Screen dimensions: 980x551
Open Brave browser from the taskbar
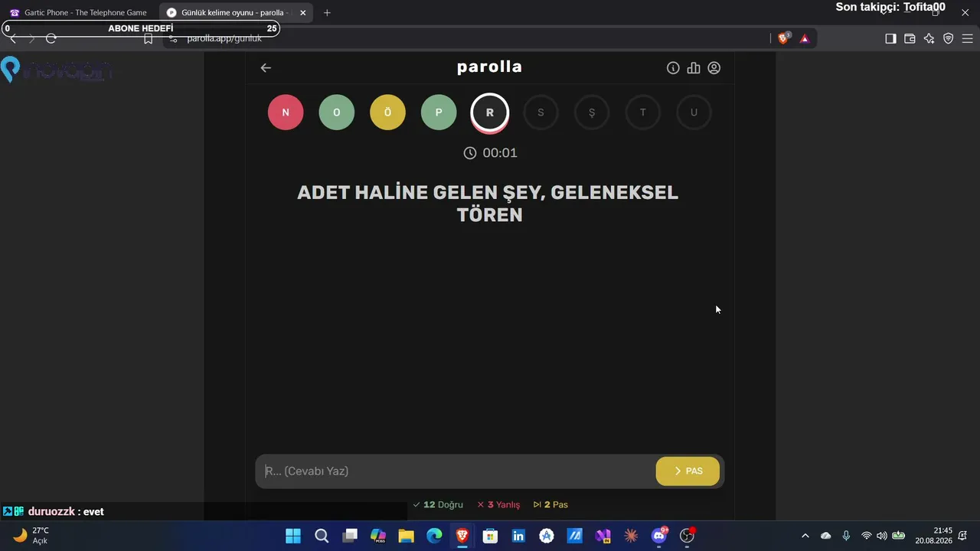tap(462, 536)
